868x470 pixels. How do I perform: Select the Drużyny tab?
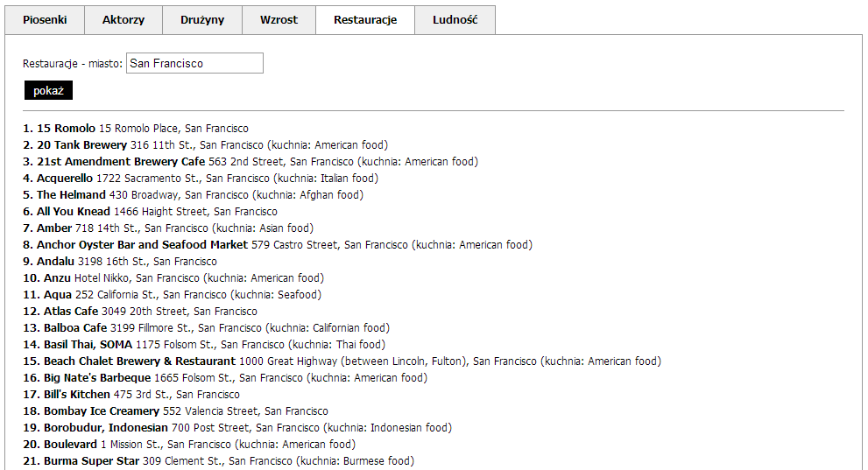pyautogui.click(x=202, y=20)
